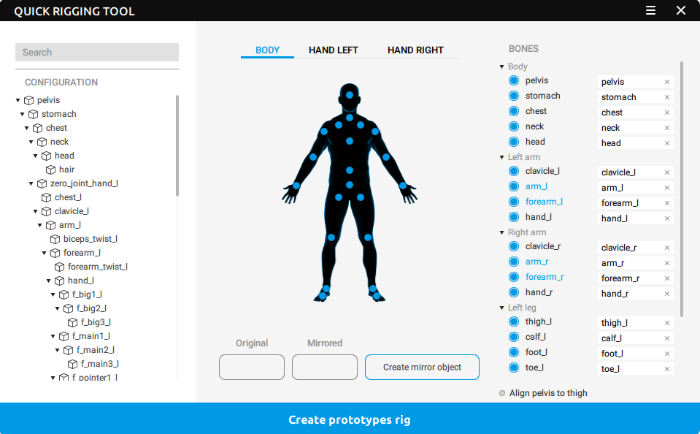Enable Align pelvis to thigh option

coord(502,393)
